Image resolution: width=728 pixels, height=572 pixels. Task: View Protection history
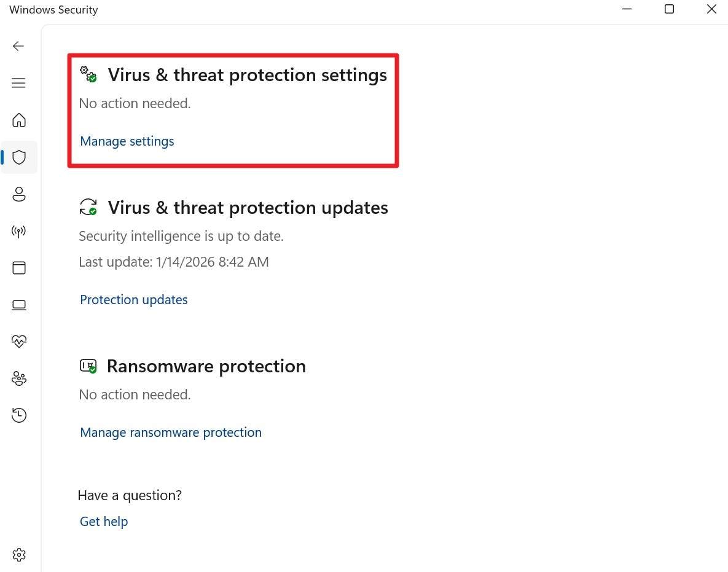pyautogui.click(x=19, y=415)
